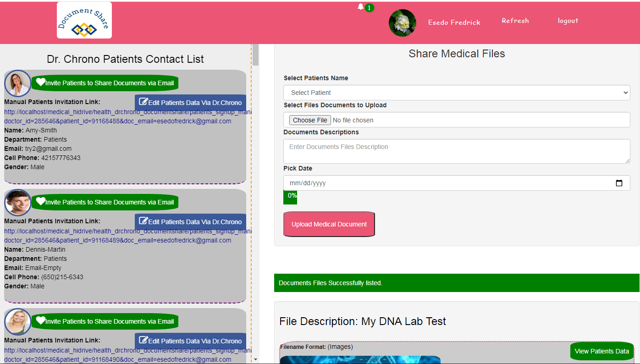The width and height of the screenshot is (640, 364).
Task: Edit data for patient id 91168490 via Dr.Chrono
Action: click(190, 341)
